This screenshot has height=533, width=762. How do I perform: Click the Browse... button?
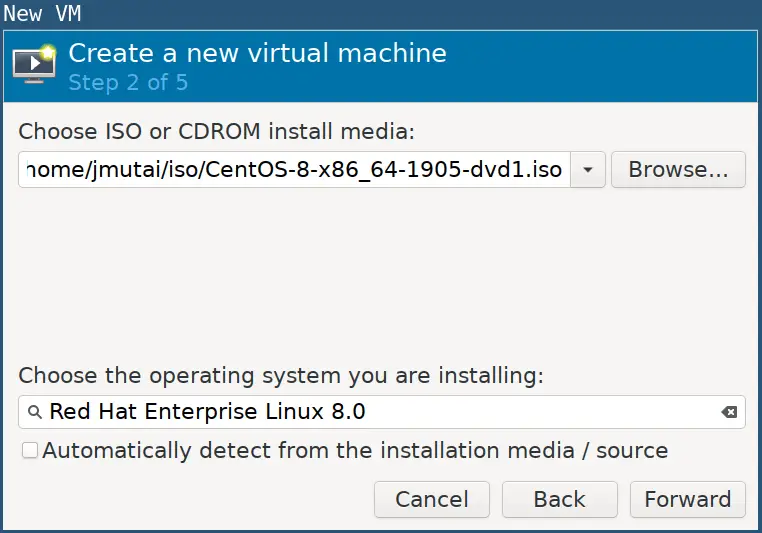(x=678, y=170)
